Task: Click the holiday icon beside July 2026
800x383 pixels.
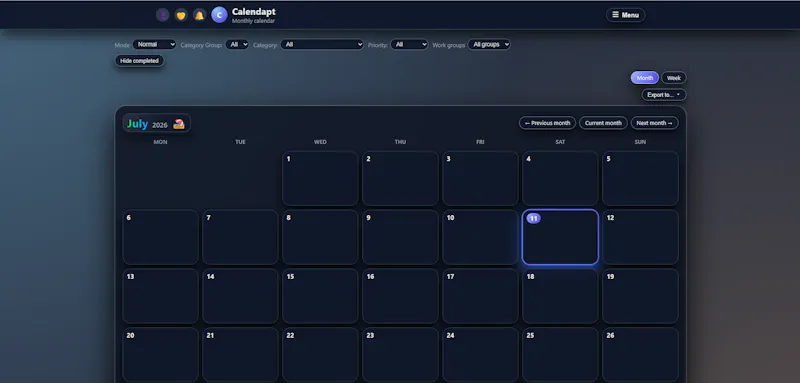Action: point(179,124)
